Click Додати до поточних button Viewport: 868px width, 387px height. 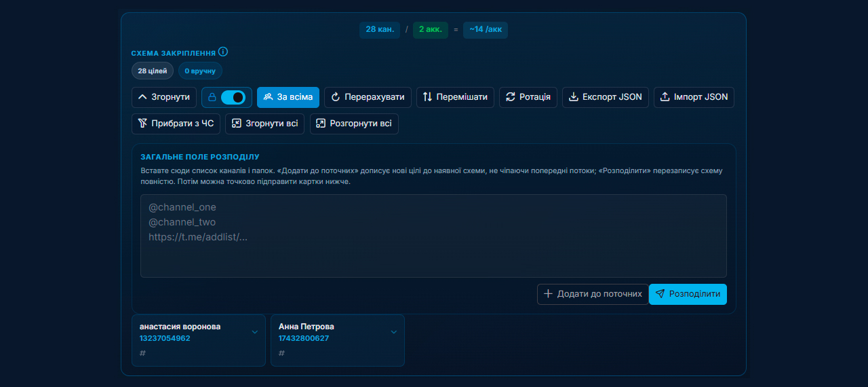click(593, 294)
